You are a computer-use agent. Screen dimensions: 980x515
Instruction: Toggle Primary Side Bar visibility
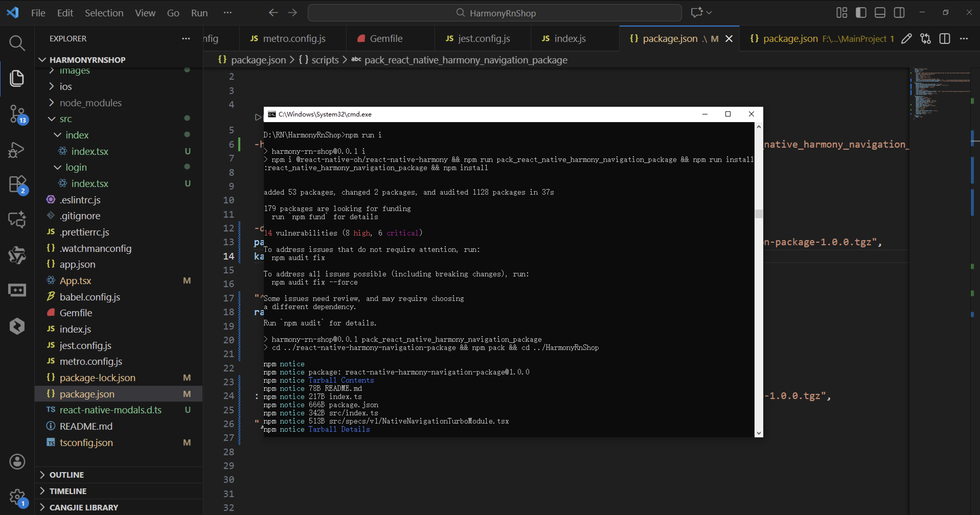[861, 13]
